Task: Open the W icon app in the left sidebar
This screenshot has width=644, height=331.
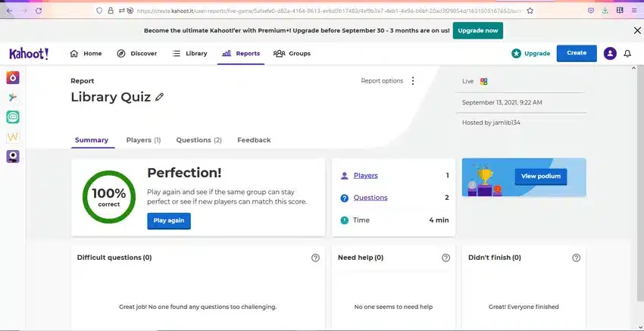Action: point(13,137)
